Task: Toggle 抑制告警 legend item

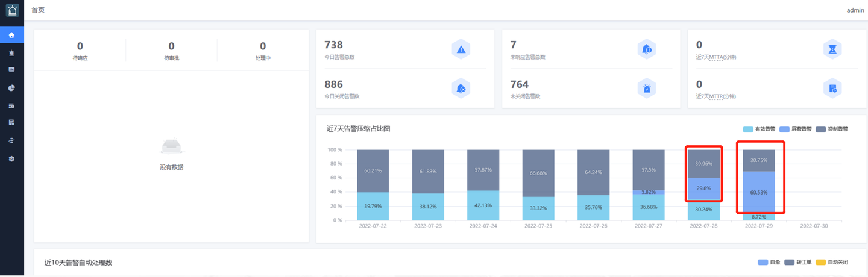Action: (832, 129)
